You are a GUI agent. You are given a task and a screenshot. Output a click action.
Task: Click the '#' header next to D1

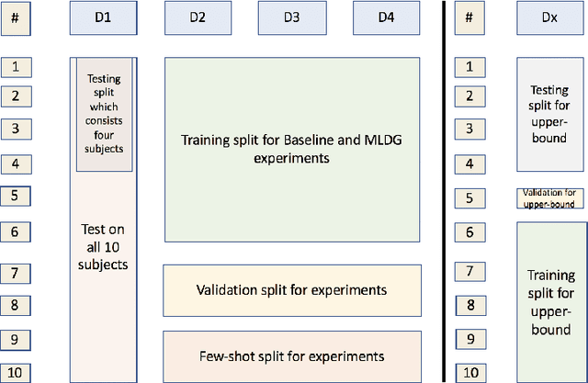click(x=15, y=17)
